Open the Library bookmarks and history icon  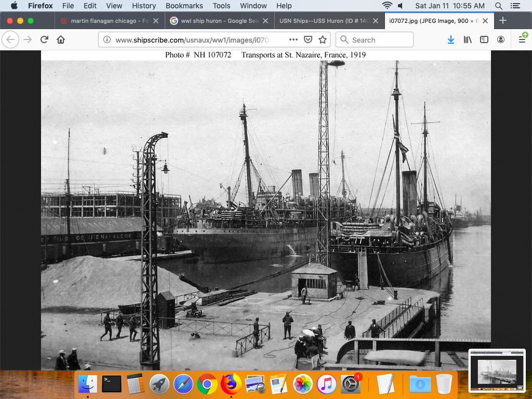(x=468, y=40)
